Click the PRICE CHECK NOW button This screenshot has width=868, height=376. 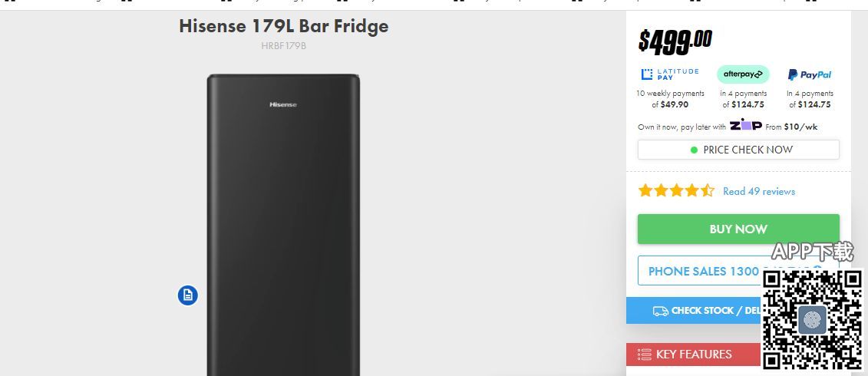738,150
